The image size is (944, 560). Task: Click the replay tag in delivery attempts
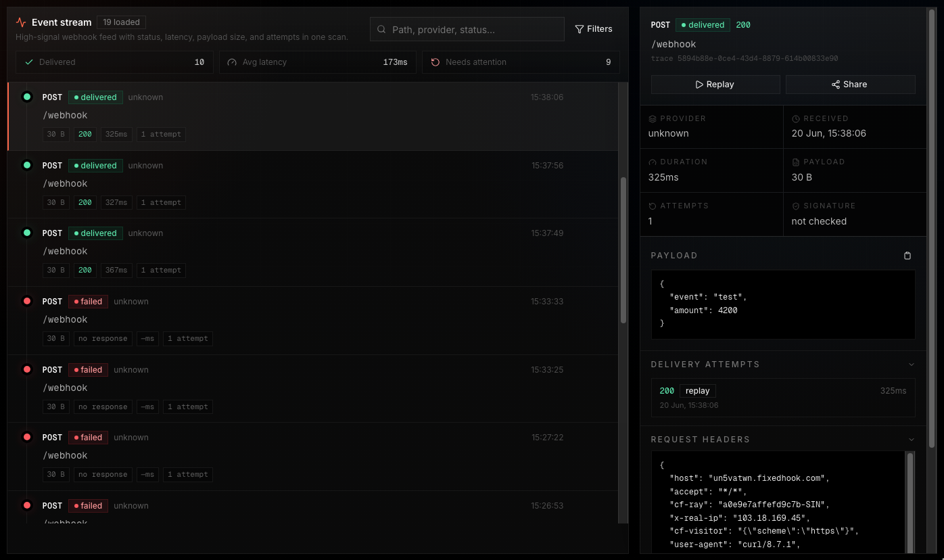[x=697, y=391]
